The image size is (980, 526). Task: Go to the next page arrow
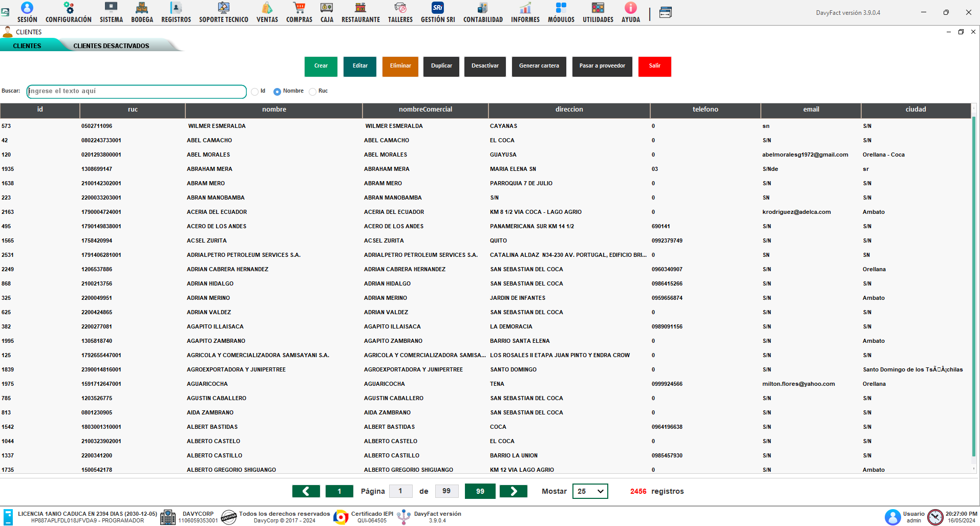tap(514, 491)
